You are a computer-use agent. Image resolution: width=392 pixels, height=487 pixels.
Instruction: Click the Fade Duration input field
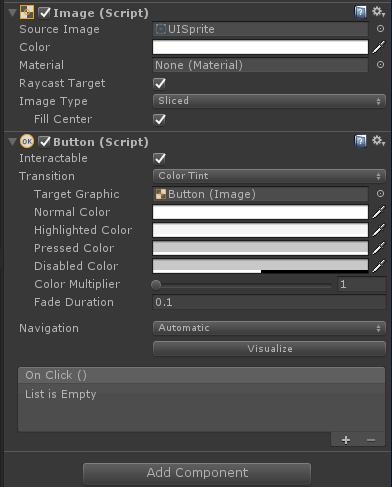click(x=269, y=302)
